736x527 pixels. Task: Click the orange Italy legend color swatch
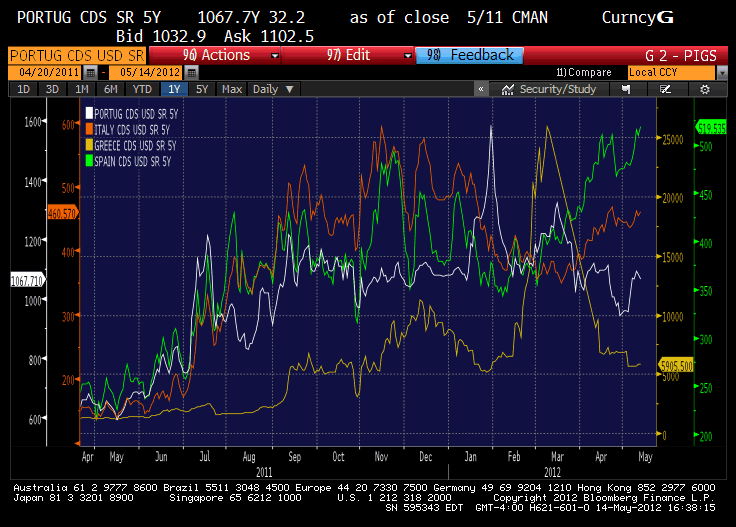tap(90, 128)
